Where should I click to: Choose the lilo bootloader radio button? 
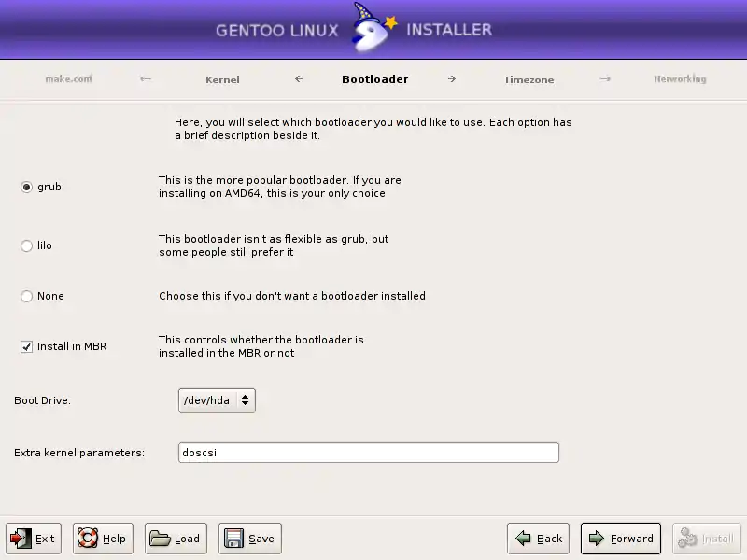[x=26, y=245]
